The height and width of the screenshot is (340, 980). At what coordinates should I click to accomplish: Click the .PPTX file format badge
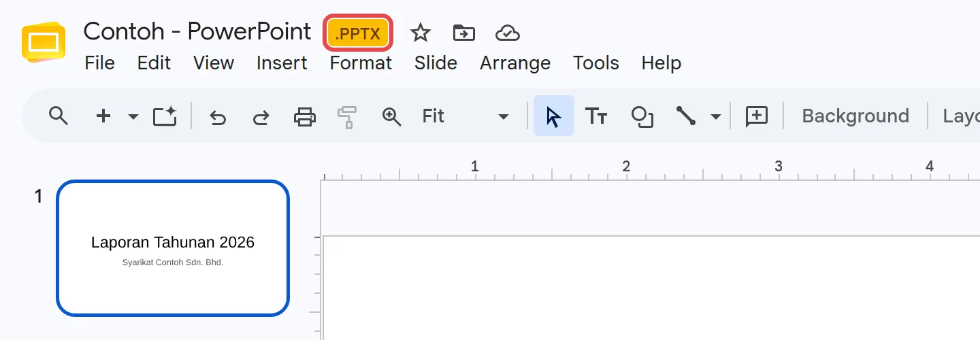pos(358,33)
